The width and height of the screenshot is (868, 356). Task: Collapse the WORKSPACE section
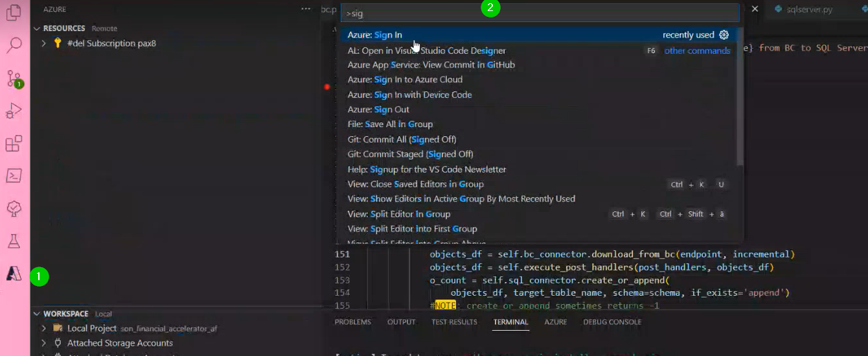click(x=36, y=314)
